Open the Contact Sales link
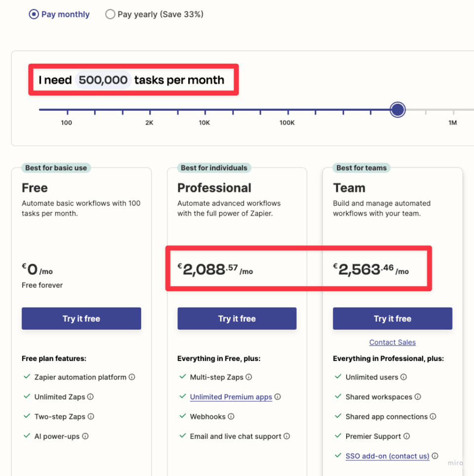This screenshot has height=476, width=474. (x=393, y=342)
